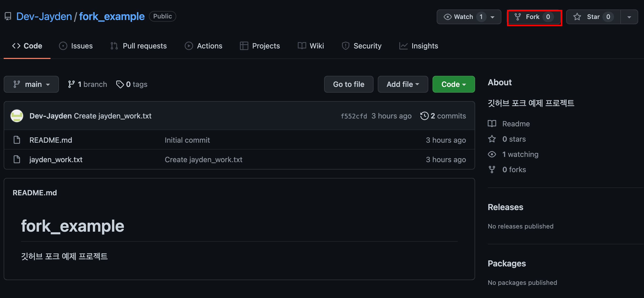Expand the star lists dropdown arrow
The height and width of the screenshot is (298, 644).
tap(629, 17)
